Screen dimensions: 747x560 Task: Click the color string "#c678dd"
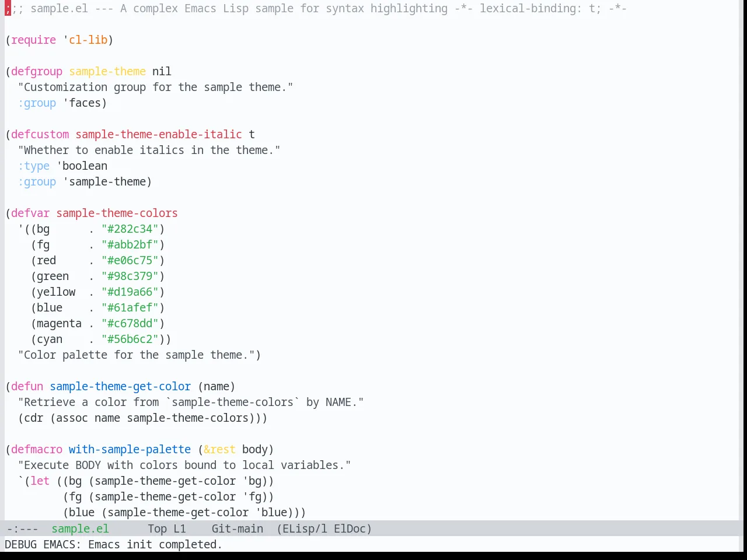tap(130, 323)
